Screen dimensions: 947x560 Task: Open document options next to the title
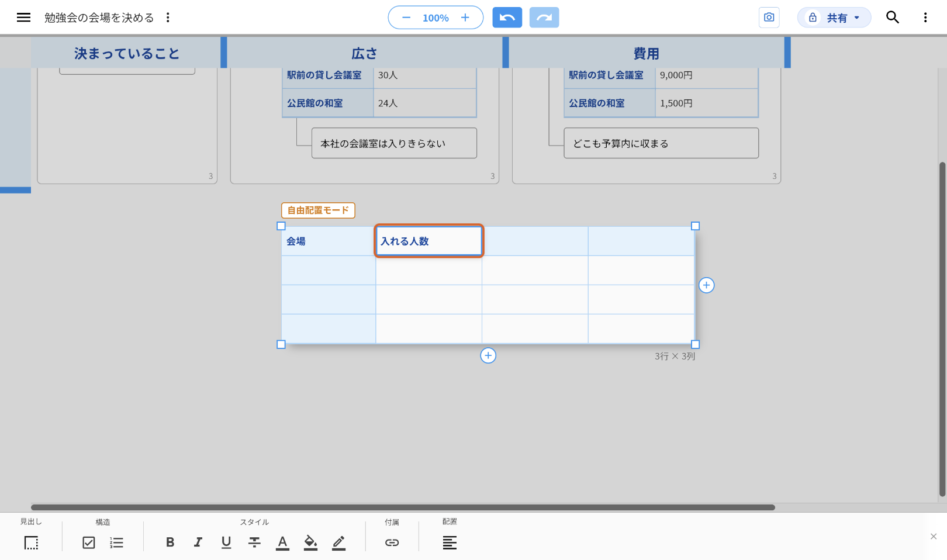click(168, 18)
